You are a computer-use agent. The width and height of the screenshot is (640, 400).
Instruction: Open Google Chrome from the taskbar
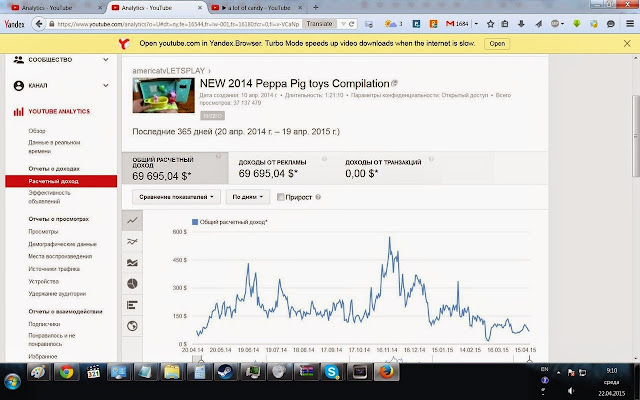point(66,372)
